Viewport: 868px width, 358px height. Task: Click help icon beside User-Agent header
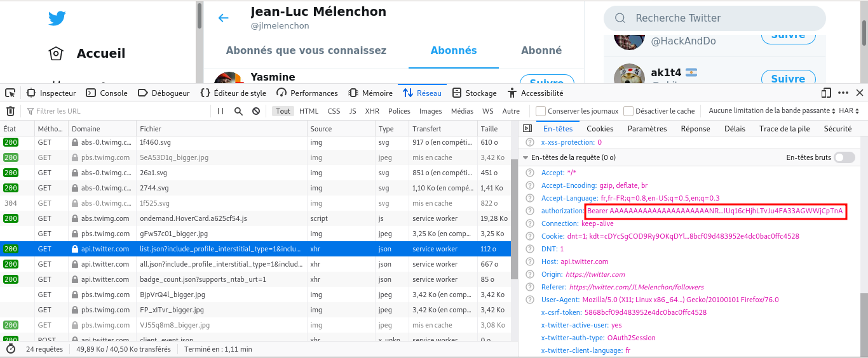pyautogui.click(x=529, y=300)
